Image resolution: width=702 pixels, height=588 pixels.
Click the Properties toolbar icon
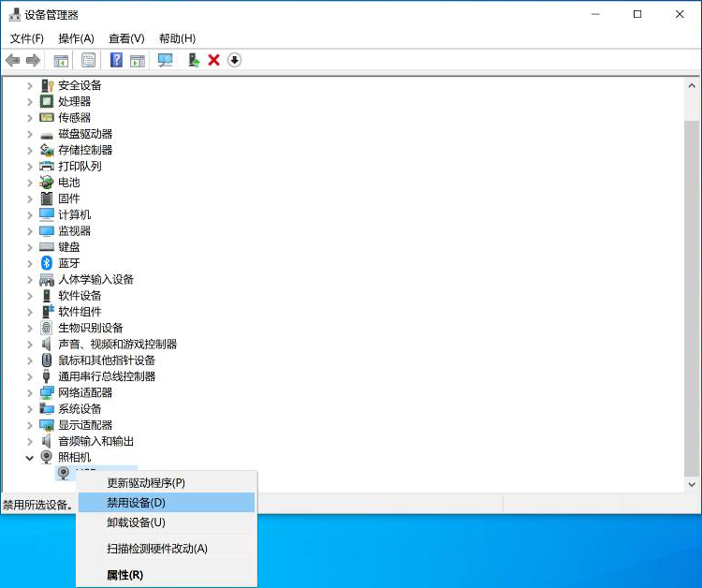pos(88,60)
